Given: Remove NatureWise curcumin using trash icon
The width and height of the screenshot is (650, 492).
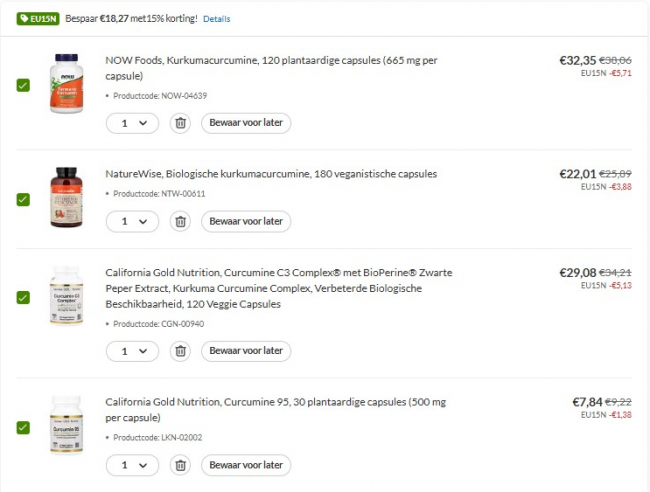Looking at the screenshot, I should [180, 221].
